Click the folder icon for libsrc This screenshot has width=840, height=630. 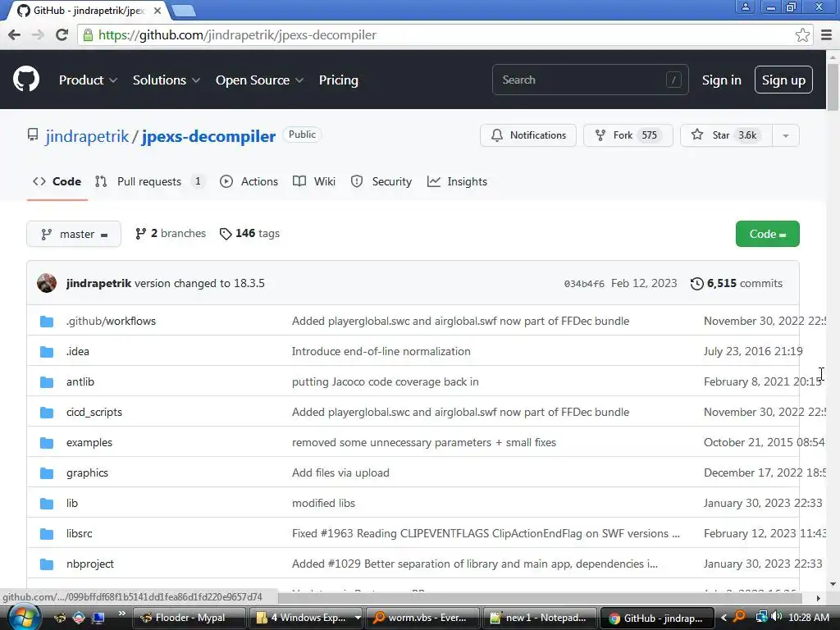click(x=47, y=534)
